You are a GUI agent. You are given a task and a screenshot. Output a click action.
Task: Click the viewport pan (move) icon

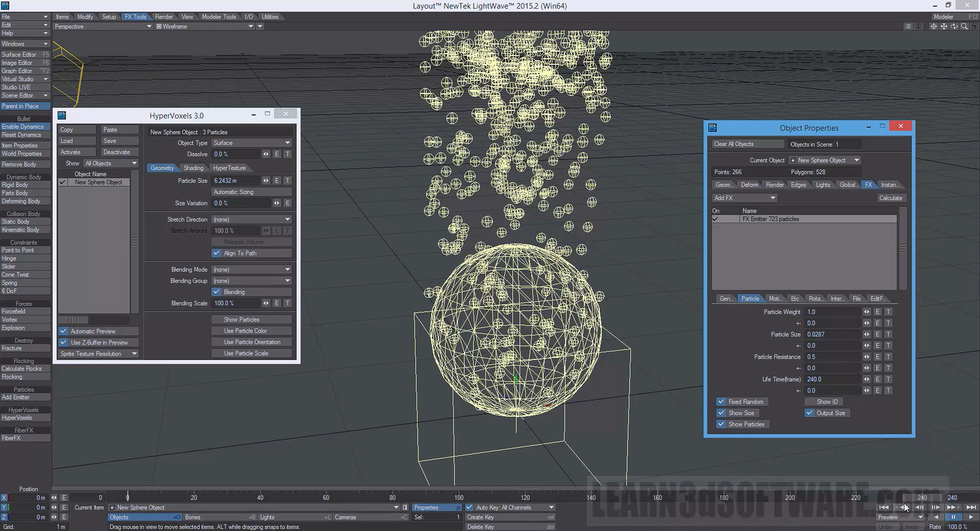click(944, 26)
